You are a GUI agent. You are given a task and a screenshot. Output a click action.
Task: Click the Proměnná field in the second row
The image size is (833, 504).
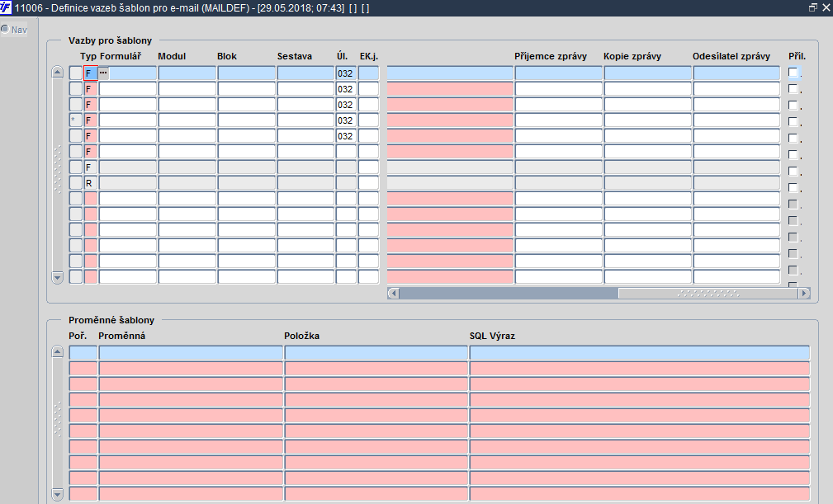coord(191,368)
